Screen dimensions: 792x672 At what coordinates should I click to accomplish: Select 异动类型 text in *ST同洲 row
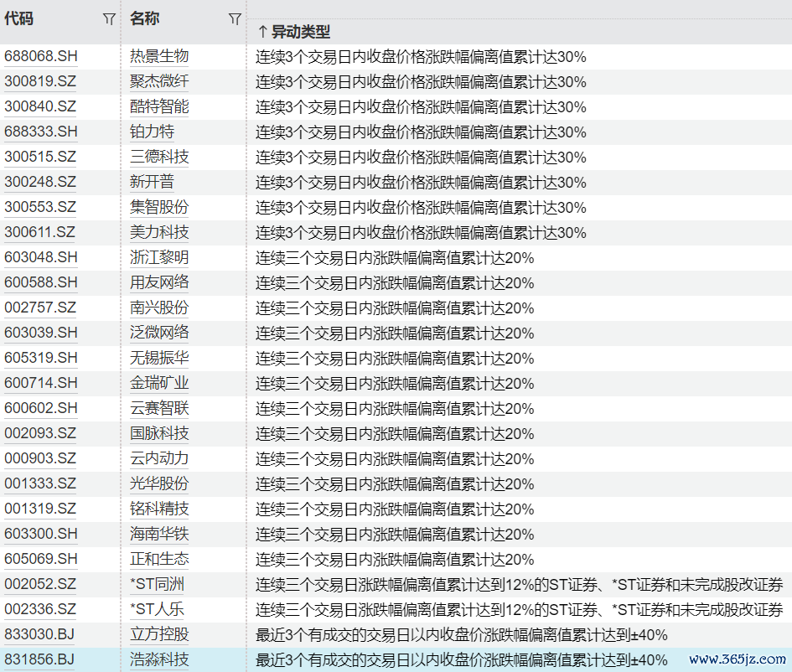[x=520, y=585]
